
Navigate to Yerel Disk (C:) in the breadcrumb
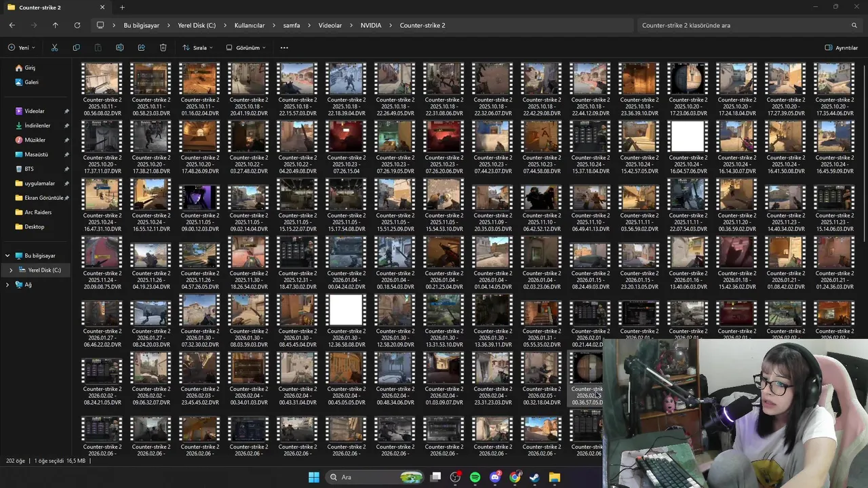click(x=197, y=25)
